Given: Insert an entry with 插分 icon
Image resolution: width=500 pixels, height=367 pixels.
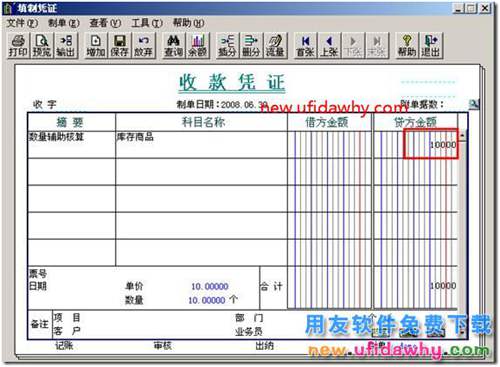Looking at the screenshot, I should (x=228, y=46).
